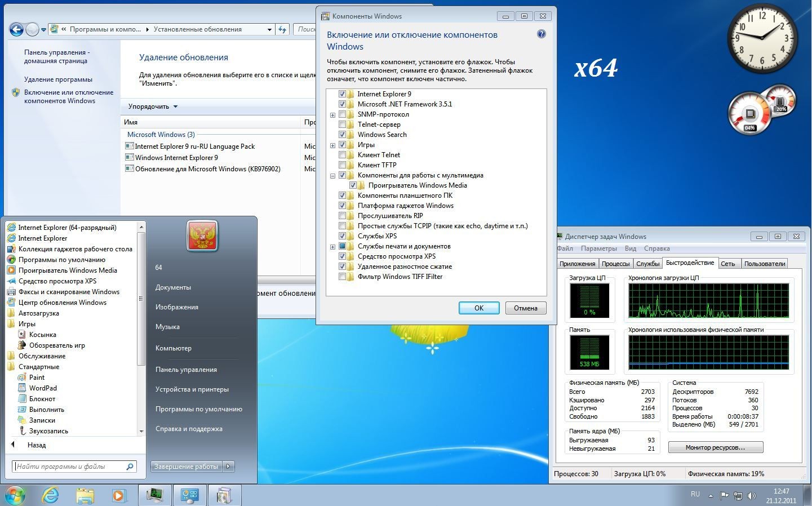The image size is (812, 506).
Task: Collapse Компоненты для работы с мультимедиа node
Action: coord(332,176)
